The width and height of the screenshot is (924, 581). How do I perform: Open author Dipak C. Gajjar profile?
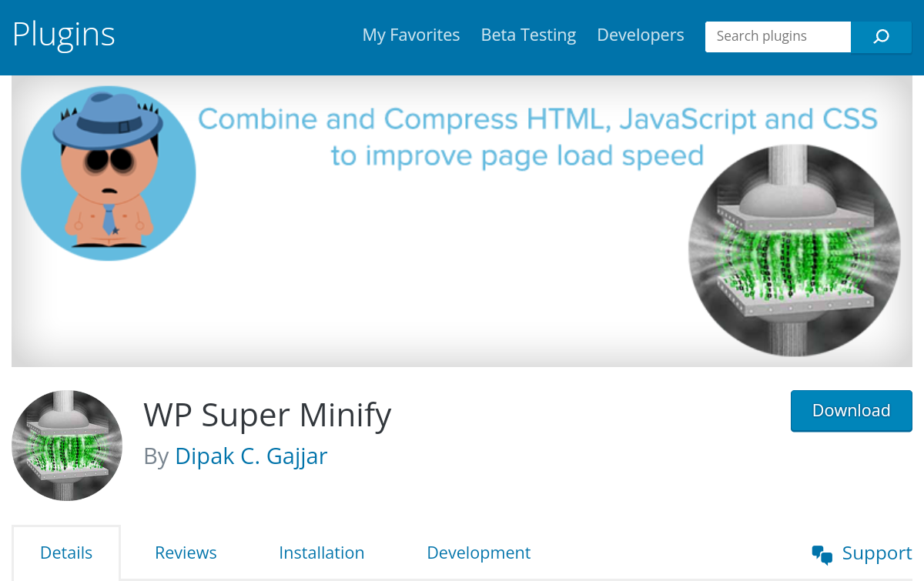tap(251, 456)
